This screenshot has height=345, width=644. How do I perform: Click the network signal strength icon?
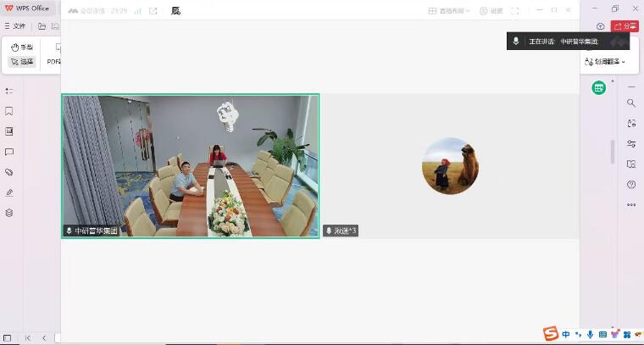pyautogui.click(x=136, y=11)
